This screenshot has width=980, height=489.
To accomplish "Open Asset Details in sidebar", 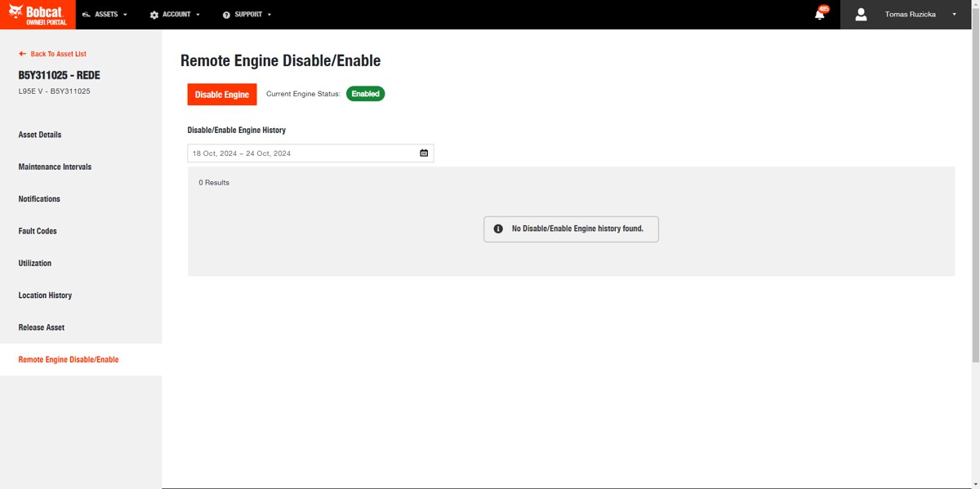I will pos(40,135).
